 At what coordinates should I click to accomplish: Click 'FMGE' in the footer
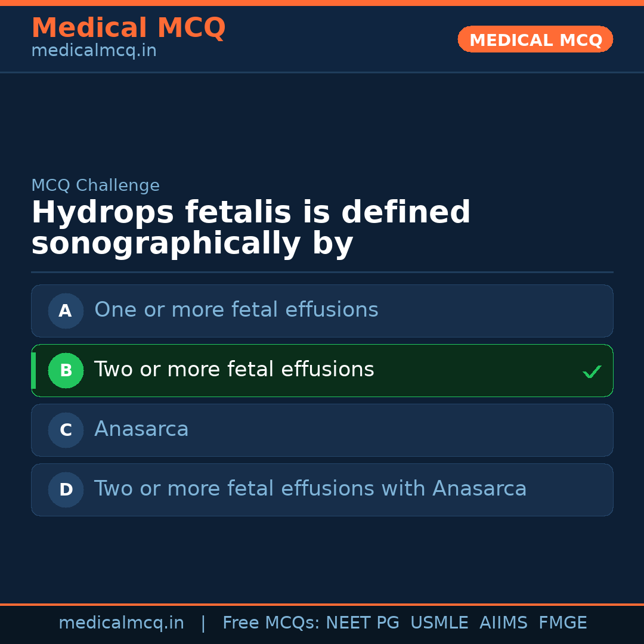click(562, 623)
